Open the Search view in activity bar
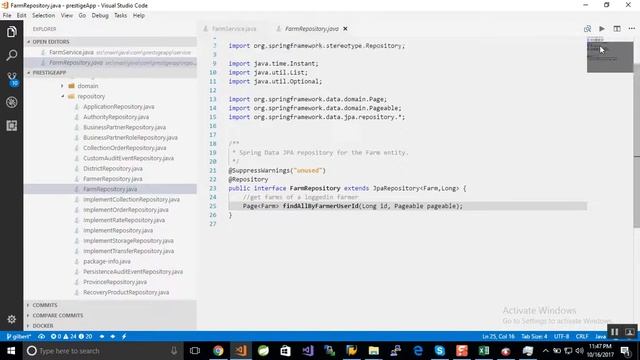 (11, 55)
